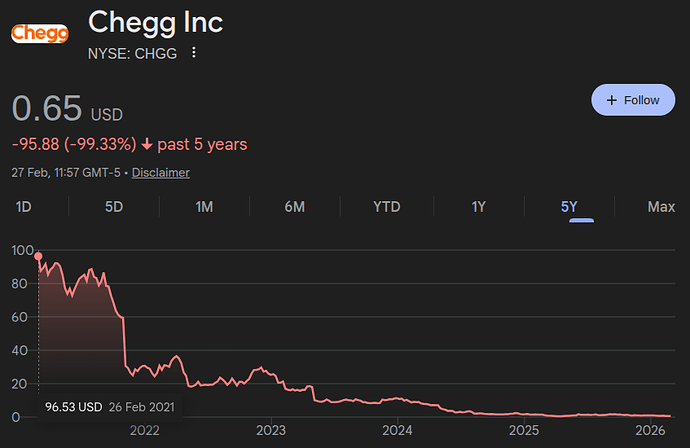
Task: Click the chart's starting data point marker
Action: coord(39,256)
